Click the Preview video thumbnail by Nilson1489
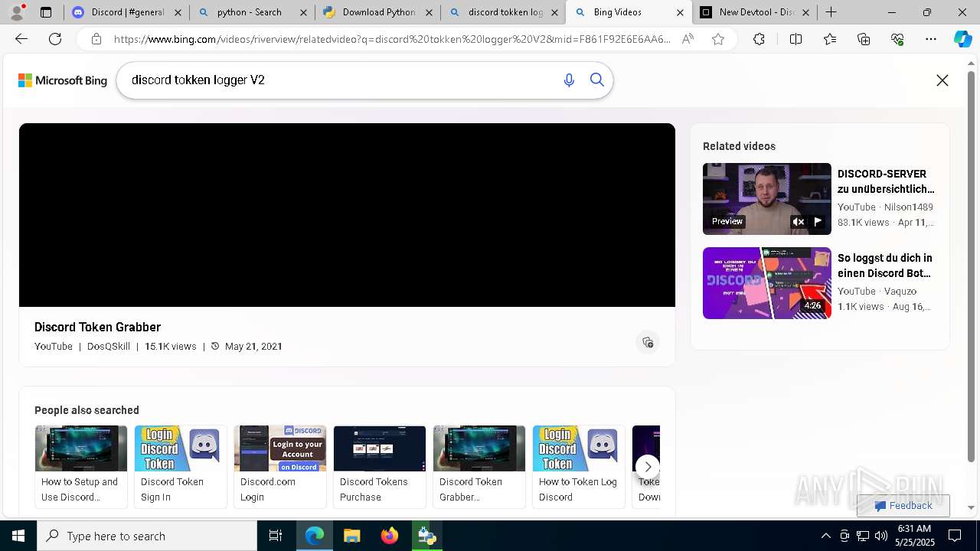 [767, 199]
